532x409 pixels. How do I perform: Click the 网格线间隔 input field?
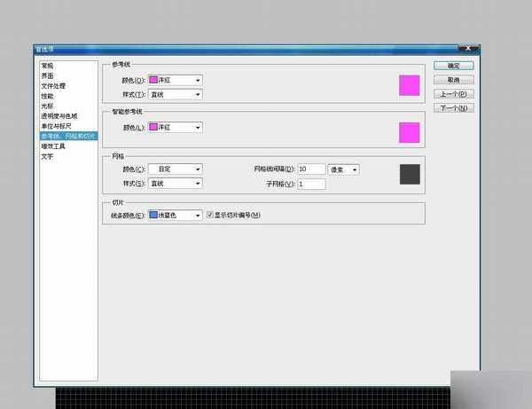[311, 169]
